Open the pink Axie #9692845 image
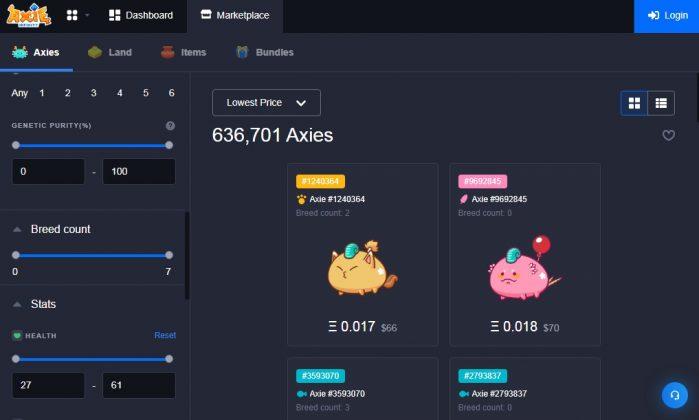 pyautogui.click(x=524, y=268)
